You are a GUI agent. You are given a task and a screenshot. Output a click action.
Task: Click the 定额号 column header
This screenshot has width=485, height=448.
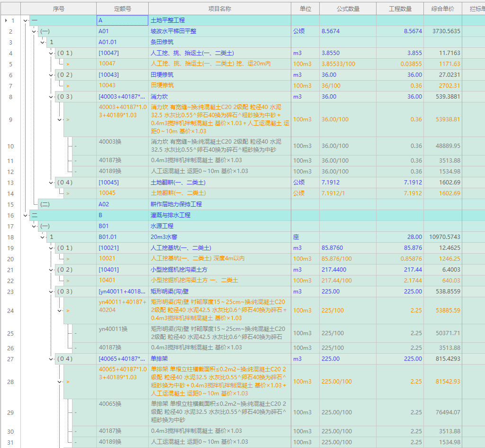pos(123,9)
